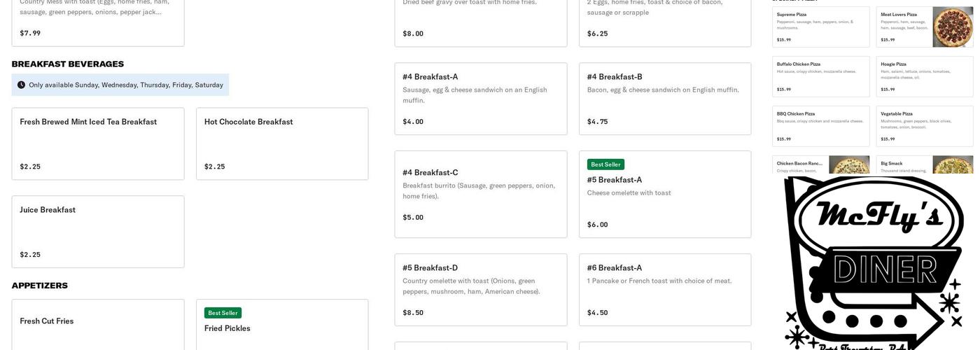The image size is (980, 350).
Task: Select #5 Breakfast-D country omelette
Action: [x=481, y=290]
